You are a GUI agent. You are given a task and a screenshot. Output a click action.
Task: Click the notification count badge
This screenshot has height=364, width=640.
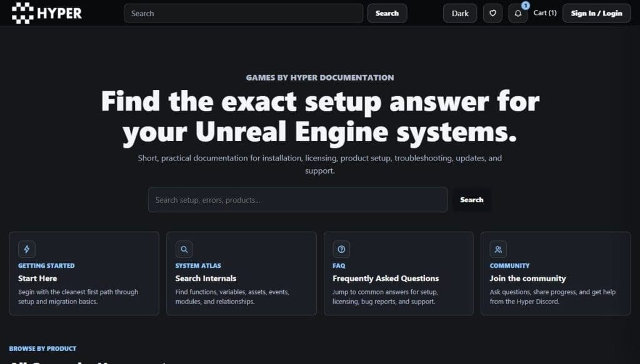(x=525, y=6)
